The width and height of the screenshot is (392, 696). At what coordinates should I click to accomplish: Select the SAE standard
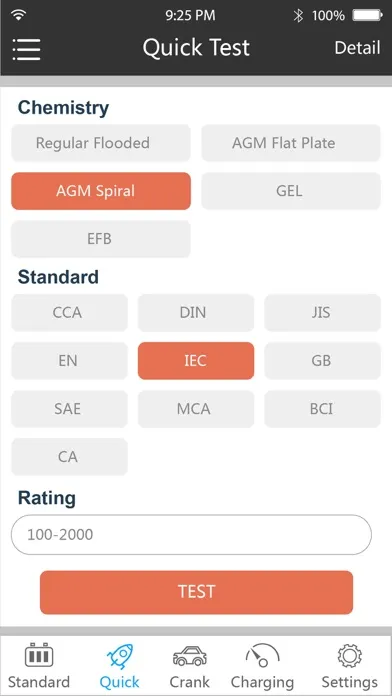69,409
